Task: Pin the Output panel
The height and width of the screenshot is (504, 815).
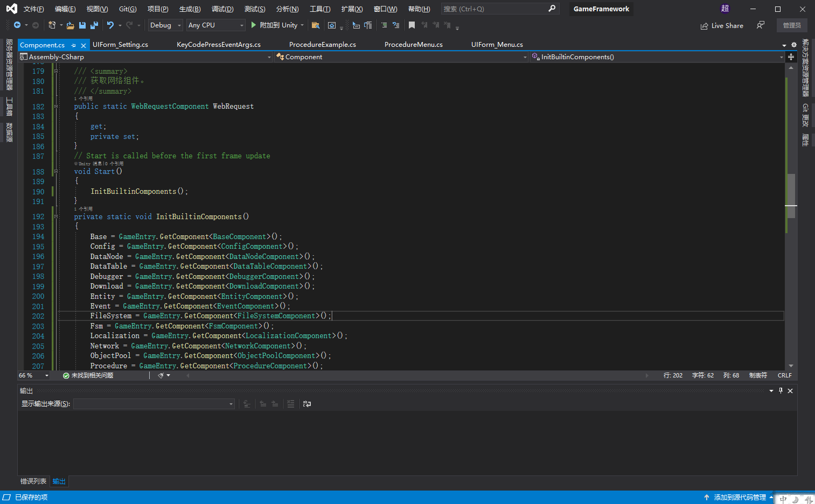Action: tap(781, 391)
